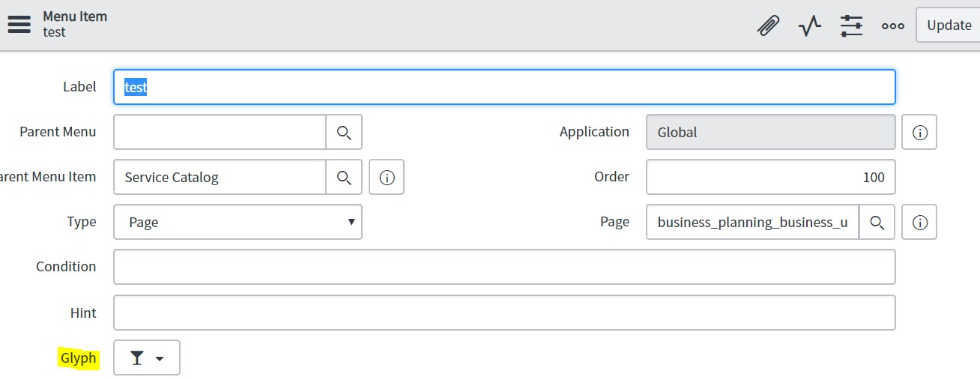Open the hamburger form context menu
This screenshot has width=980, height=380.
click(19, 24)
